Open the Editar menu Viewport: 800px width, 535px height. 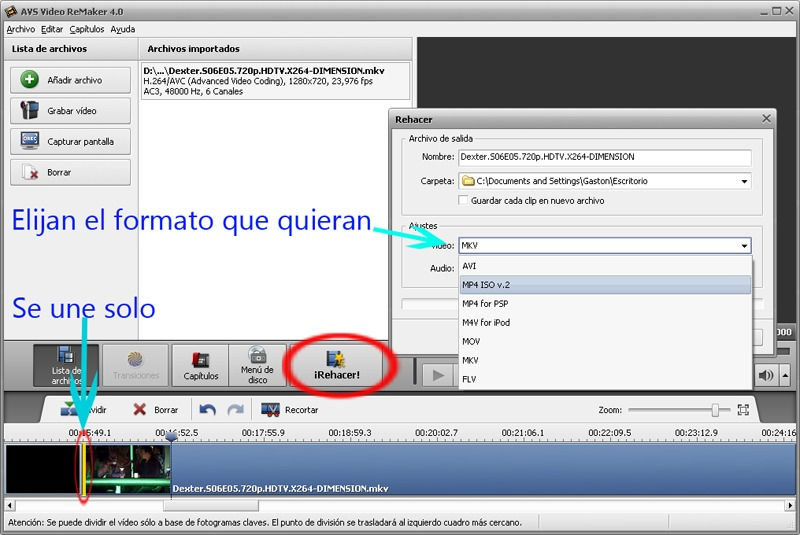pyautogui.click(x=52, y=29)
